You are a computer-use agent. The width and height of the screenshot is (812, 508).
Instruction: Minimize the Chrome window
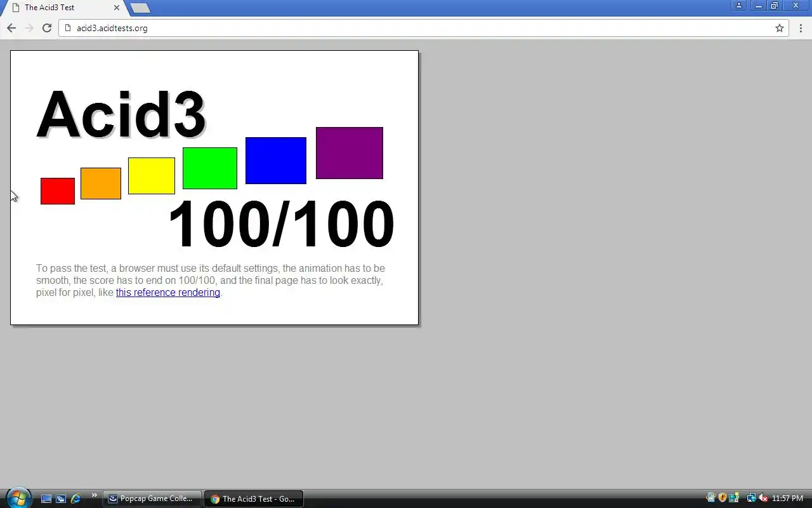click(758, 5)
